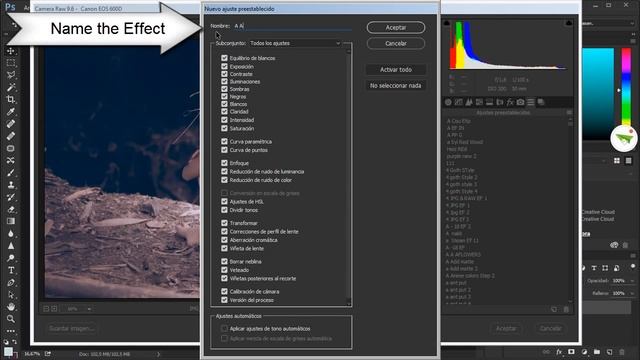
Task: Select the Rectangular Marquee tool
Action: [11, 63]
